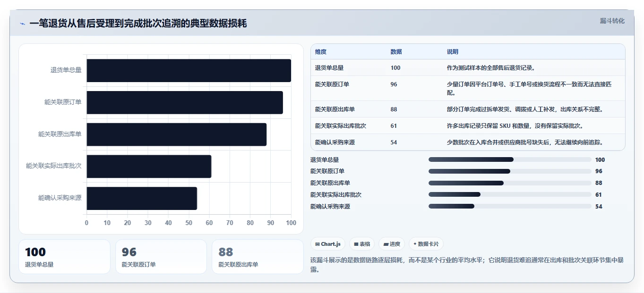The image size is (644, 293).
Task: Click 能确认采购来源 in the table's 维度 column
Action: [x=335, y=142]
